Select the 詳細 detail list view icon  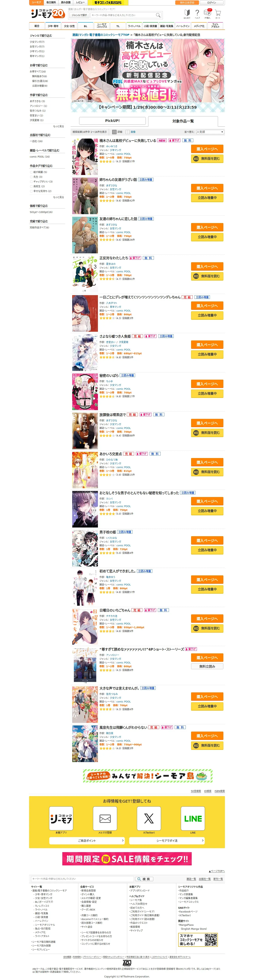[114, 132]
